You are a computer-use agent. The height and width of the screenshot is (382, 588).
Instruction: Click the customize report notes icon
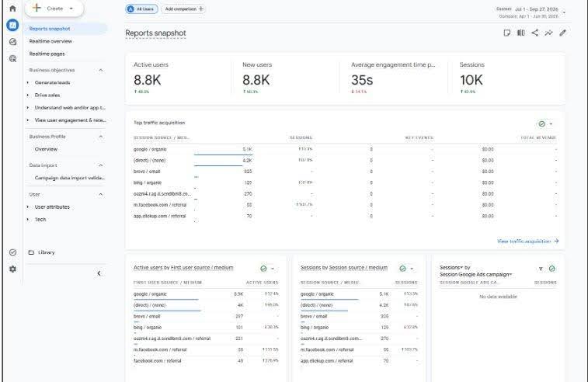[506, 33]
